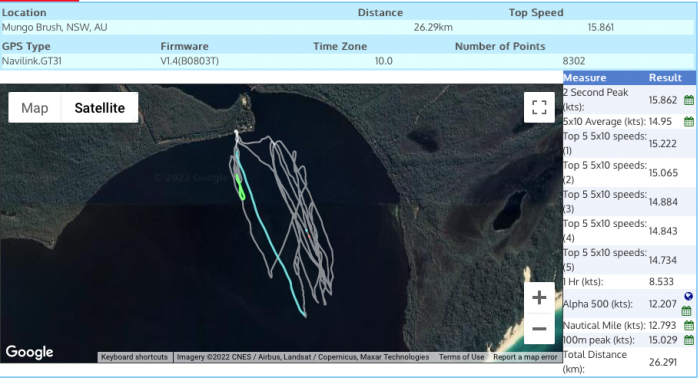This screenshot has height=381, width=700.
Task: Click the Google logo on map
Action: coord(29,352)
